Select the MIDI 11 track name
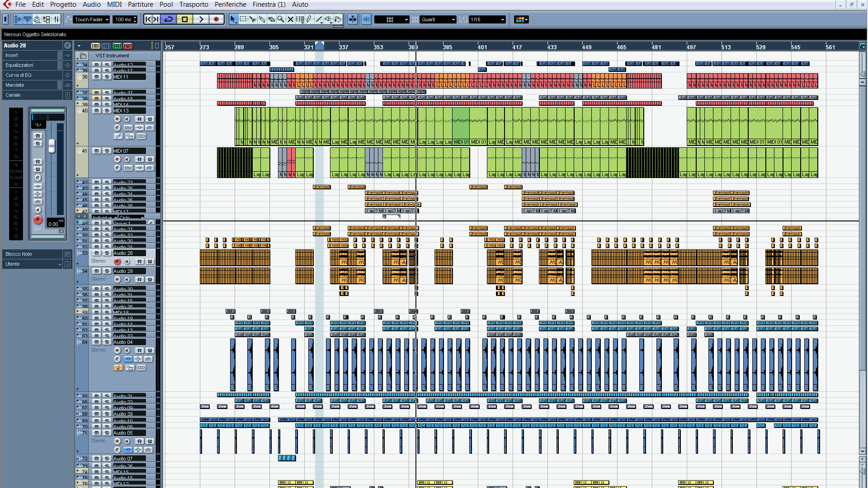Screen dimensions: 868x488 click(x=129, y=77)
